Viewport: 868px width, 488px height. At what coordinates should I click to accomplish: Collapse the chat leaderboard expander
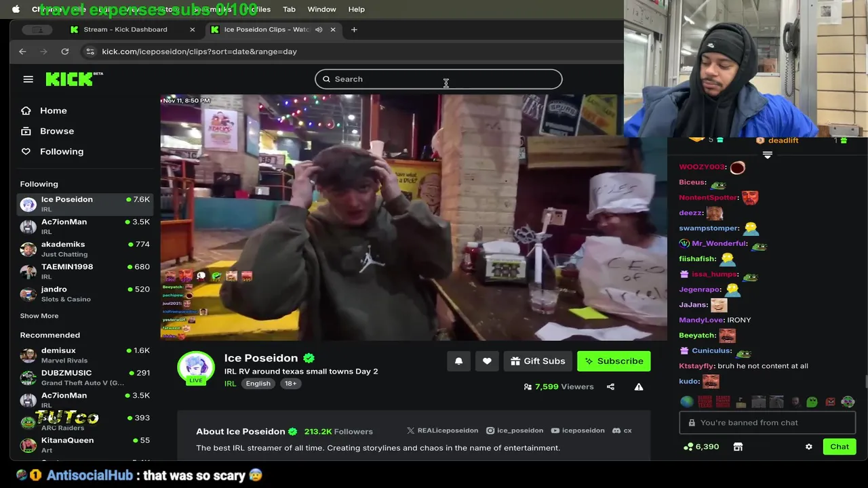point(768,155)
